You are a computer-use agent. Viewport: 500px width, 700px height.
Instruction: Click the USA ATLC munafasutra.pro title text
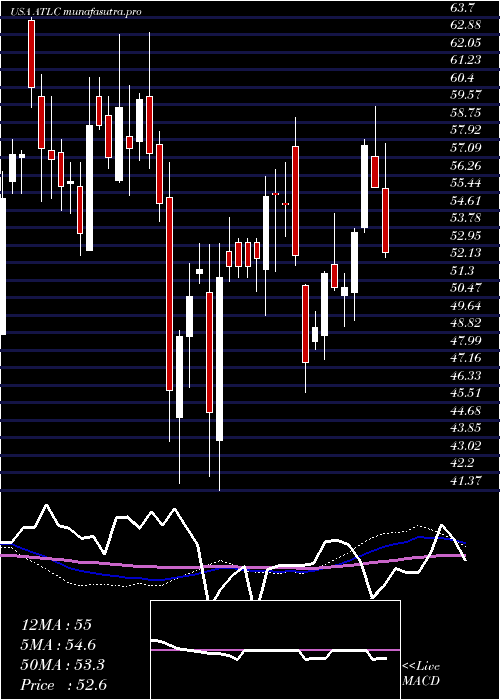click(77, 12)
